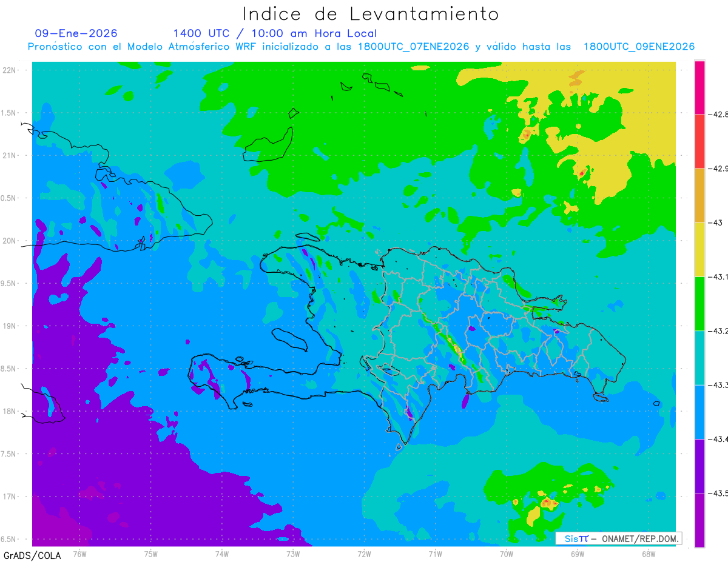Screen dimensions: 728x562
Task: Click latitude label "22N"
Action: 10,70
